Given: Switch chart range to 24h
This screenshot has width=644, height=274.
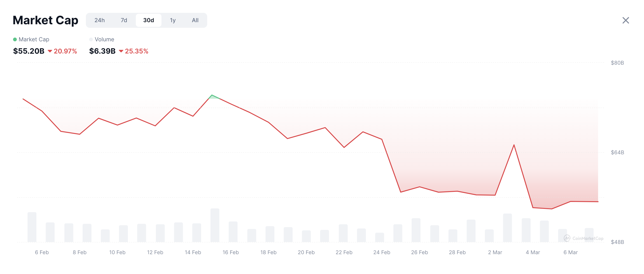Looking at the screenshot, I should coord(99,20).
